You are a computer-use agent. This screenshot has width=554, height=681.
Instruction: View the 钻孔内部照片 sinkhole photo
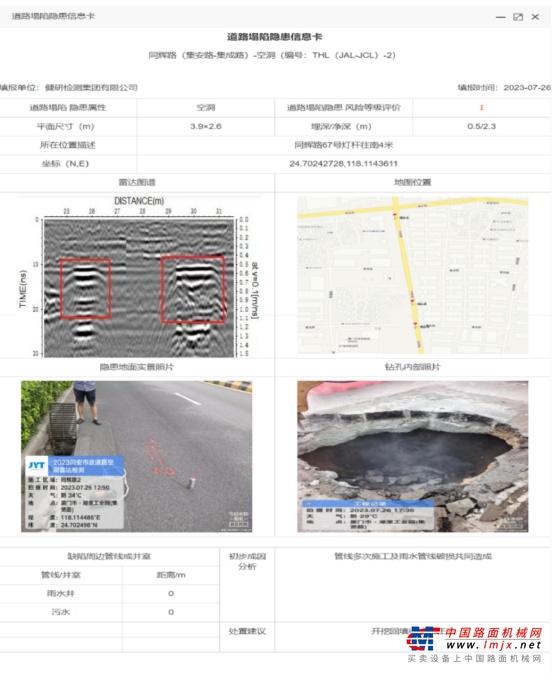coord(412,456)
